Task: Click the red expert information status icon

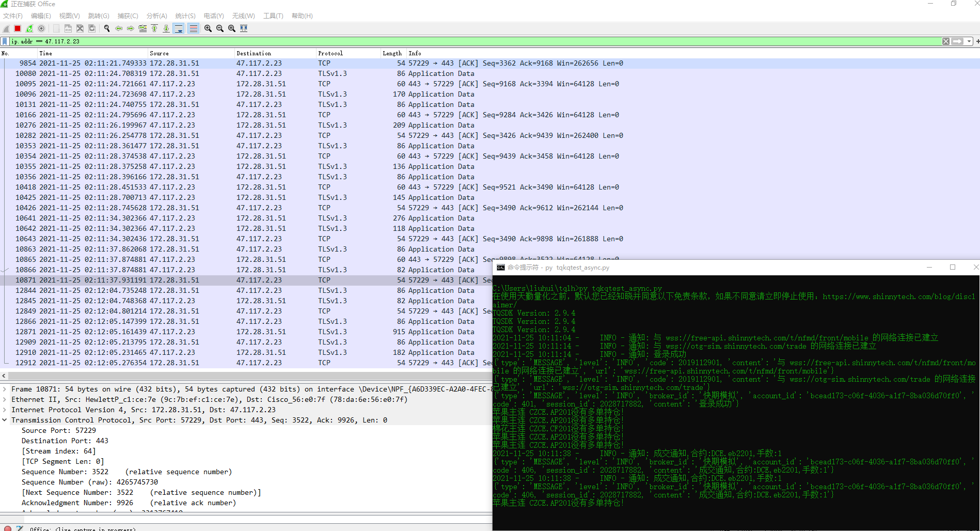Action: coord(8,528)
